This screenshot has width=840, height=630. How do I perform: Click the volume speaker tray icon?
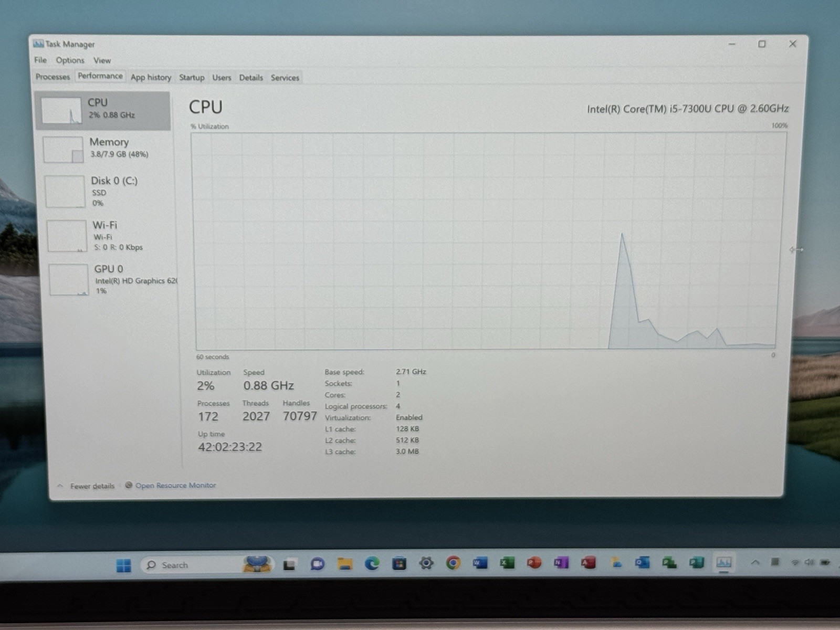click(809, 562)
